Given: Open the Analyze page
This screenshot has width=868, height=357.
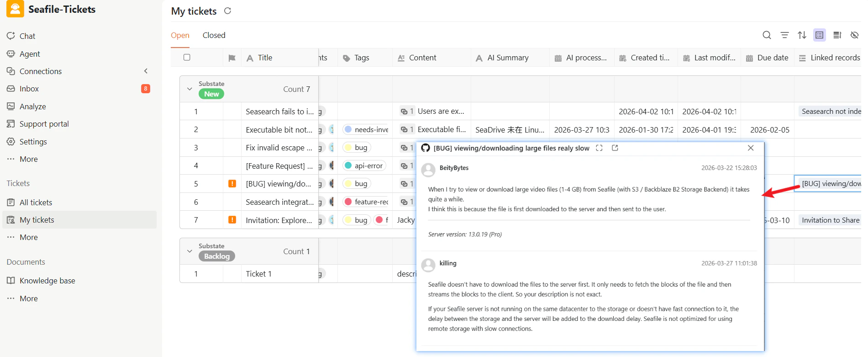Looking at the screenshot, I should (32, 107).
